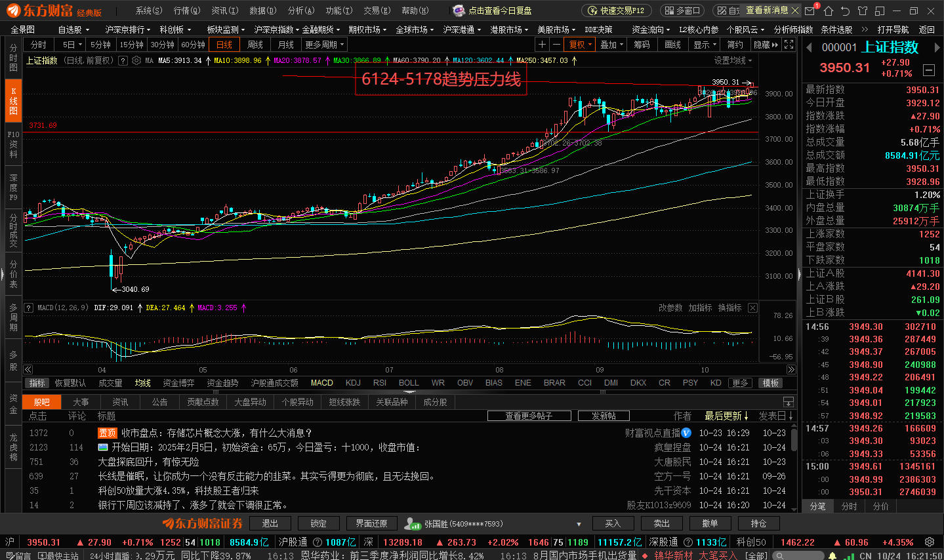
Task: Go to next stock with right triangle
Action: pyautogui.click(x=937, y=47)
